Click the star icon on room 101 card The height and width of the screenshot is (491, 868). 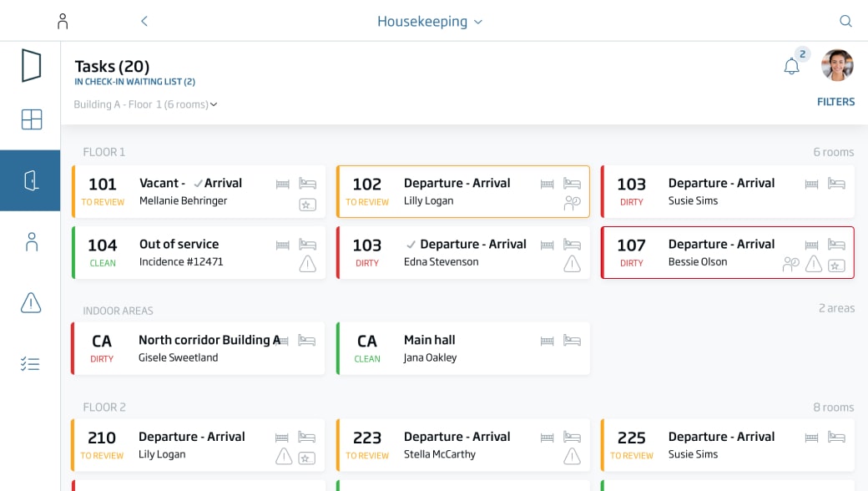pyautogui.click(x=307, y=204)
